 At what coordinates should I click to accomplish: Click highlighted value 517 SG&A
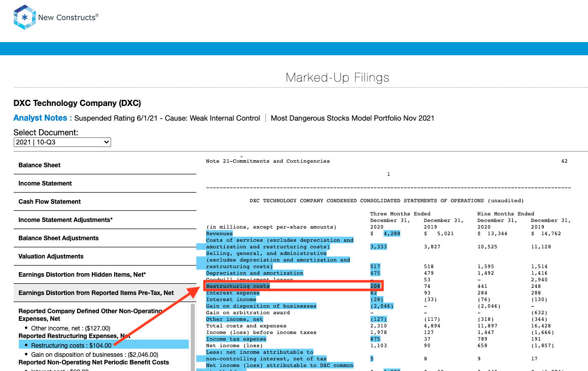click(375, 267)
